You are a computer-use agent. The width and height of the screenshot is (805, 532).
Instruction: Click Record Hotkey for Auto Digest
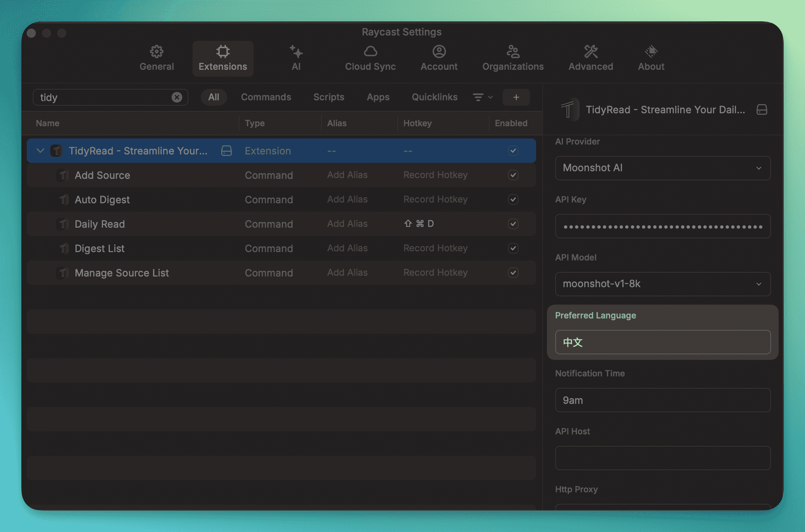coord(435,199)
